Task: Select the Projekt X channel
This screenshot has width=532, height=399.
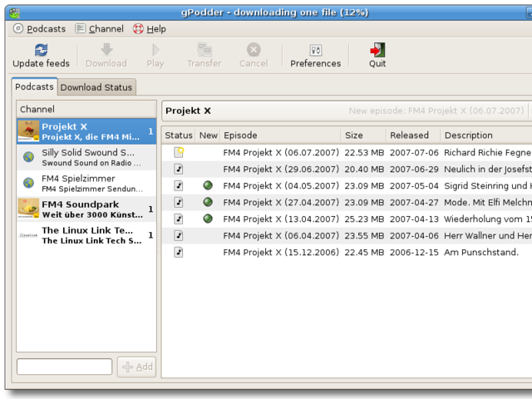Action: tap(86, 131)
